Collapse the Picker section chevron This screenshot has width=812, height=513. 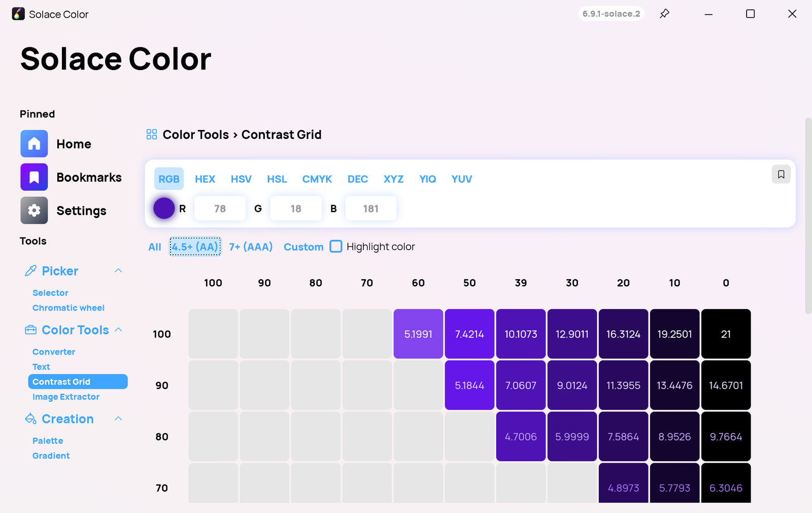[x=118, y=270]
